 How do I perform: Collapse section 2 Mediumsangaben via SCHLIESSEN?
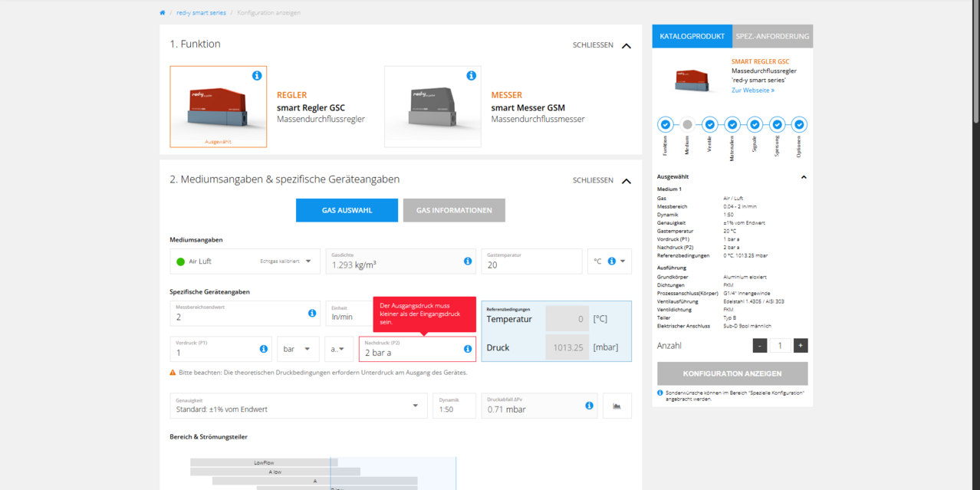click(602, 180)
